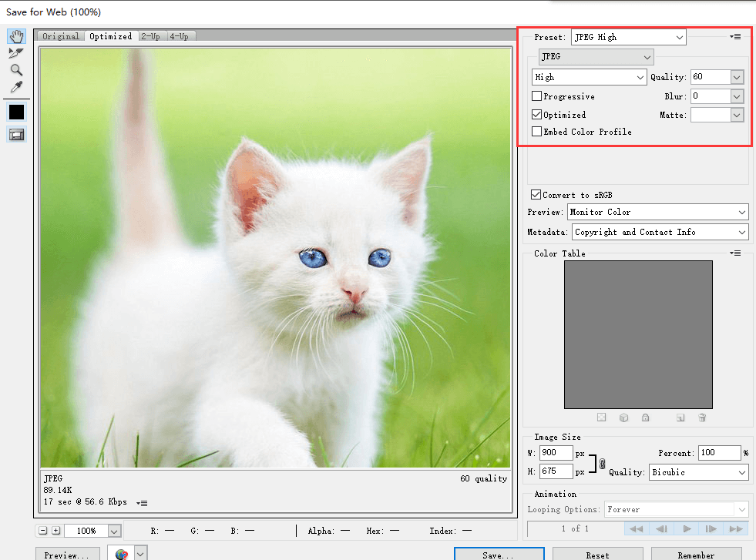Select the Zoom tool
Screen dimensions: 756x560
[16, 69]
